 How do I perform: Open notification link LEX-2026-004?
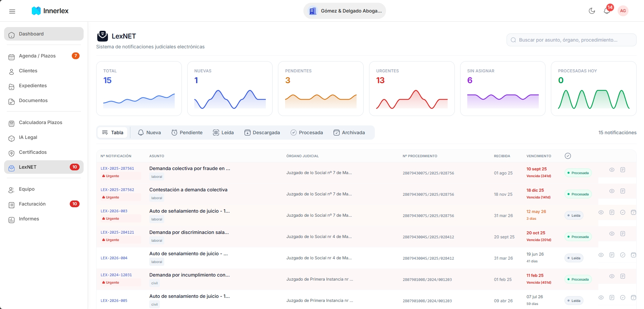(114, 258)
